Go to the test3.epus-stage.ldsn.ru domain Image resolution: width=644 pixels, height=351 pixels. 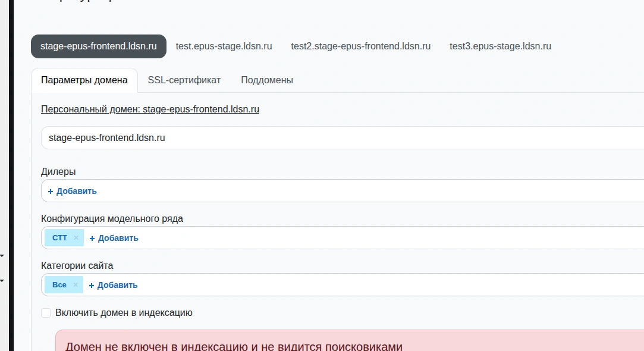pos(500,46)
